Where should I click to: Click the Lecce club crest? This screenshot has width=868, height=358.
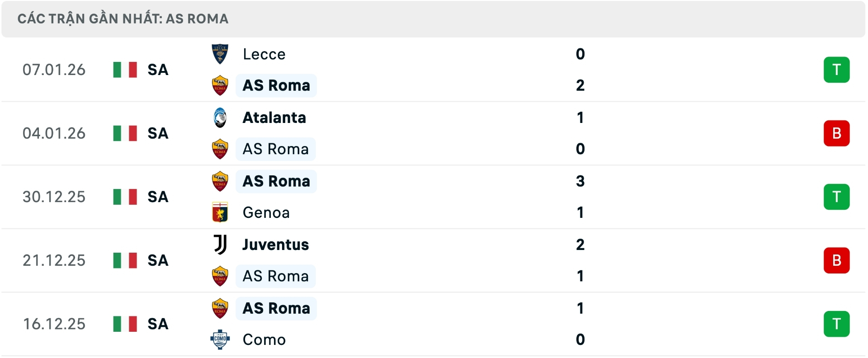(x=220, y=54)
